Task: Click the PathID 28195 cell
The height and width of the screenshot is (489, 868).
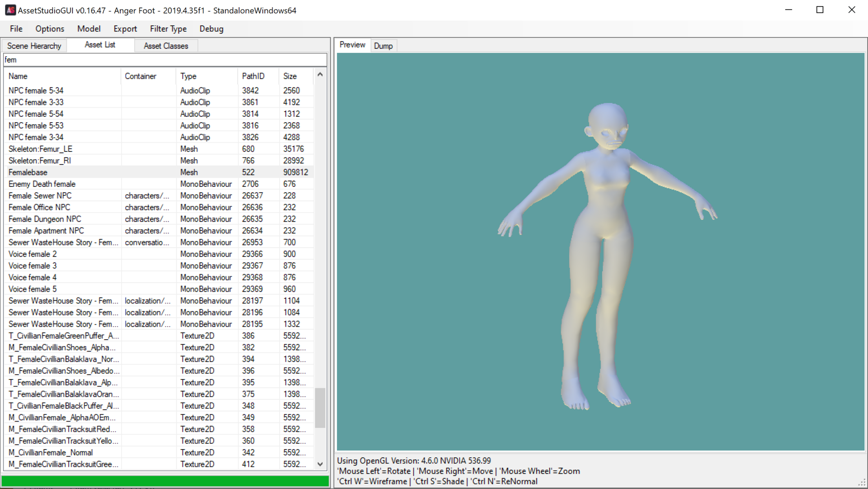Action: click(252, 324)
